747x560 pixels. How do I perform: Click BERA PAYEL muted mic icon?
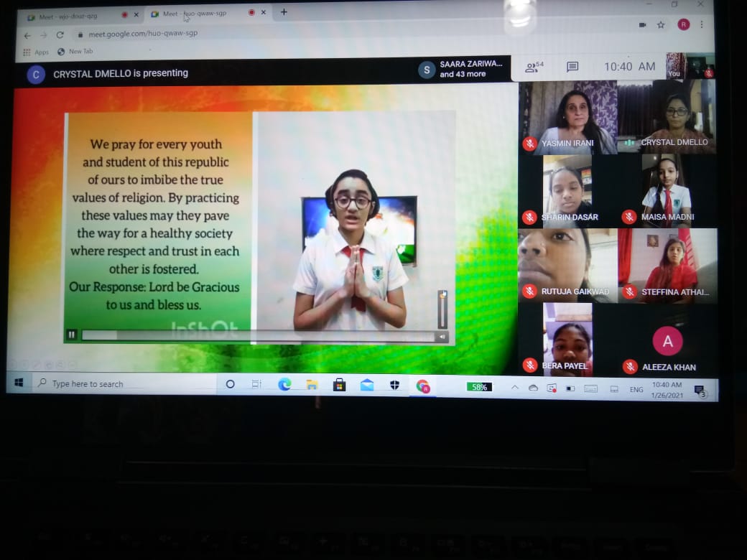[x=530, y=365]
